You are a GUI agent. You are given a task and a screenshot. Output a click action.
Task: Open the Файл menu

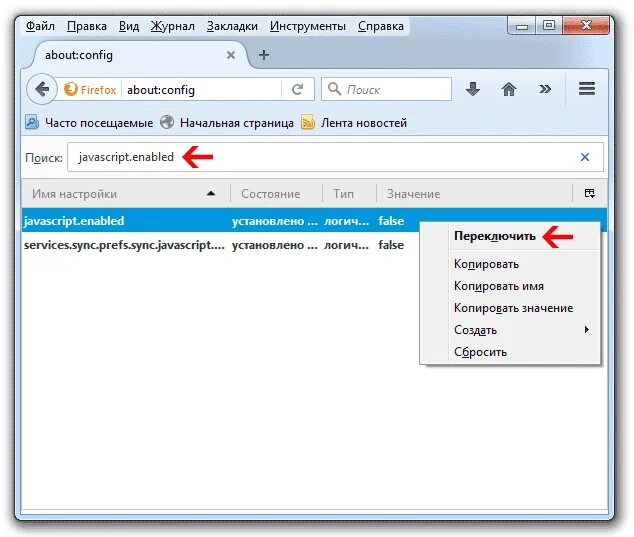click(40, 26)
